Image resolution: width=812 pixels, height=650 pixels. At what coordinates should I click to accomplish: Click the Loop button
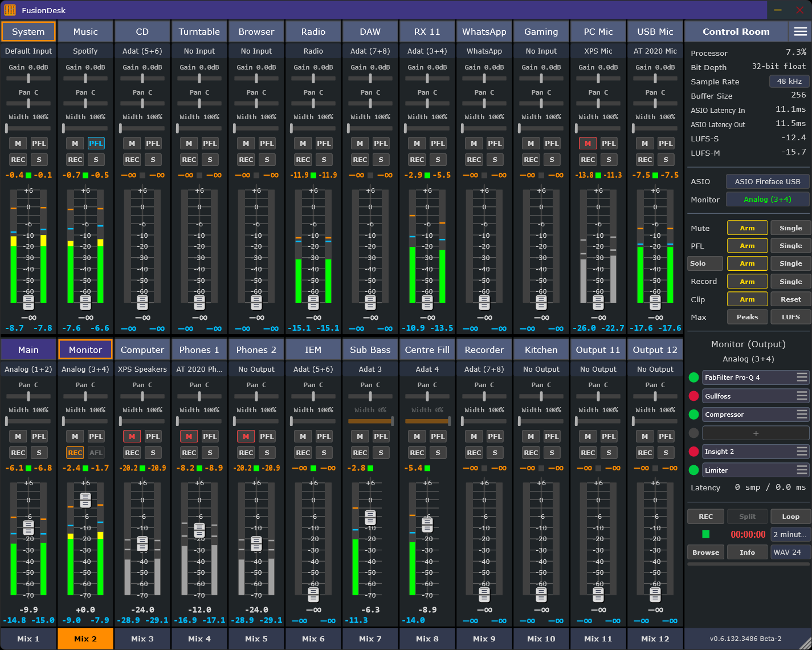[790, 516]
